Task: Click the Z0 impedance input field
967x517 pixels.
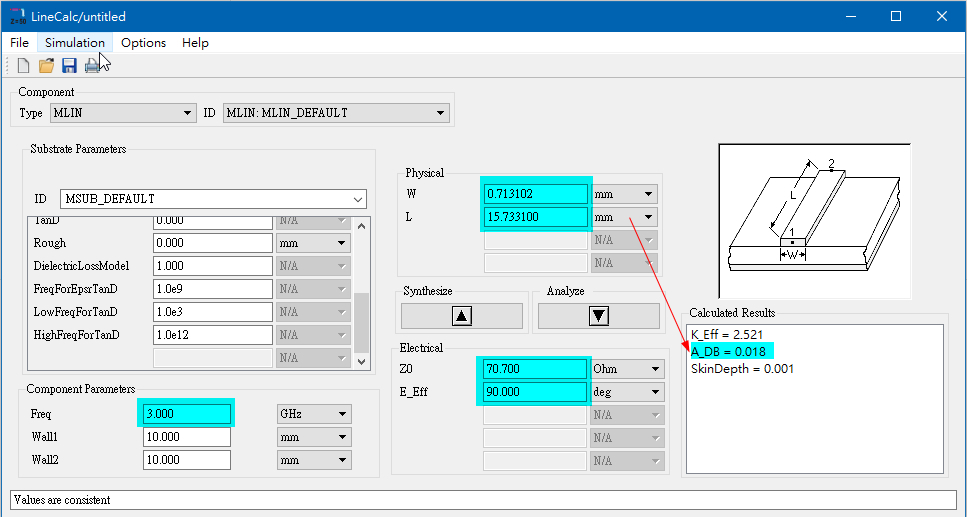Action: click(535, 369)
